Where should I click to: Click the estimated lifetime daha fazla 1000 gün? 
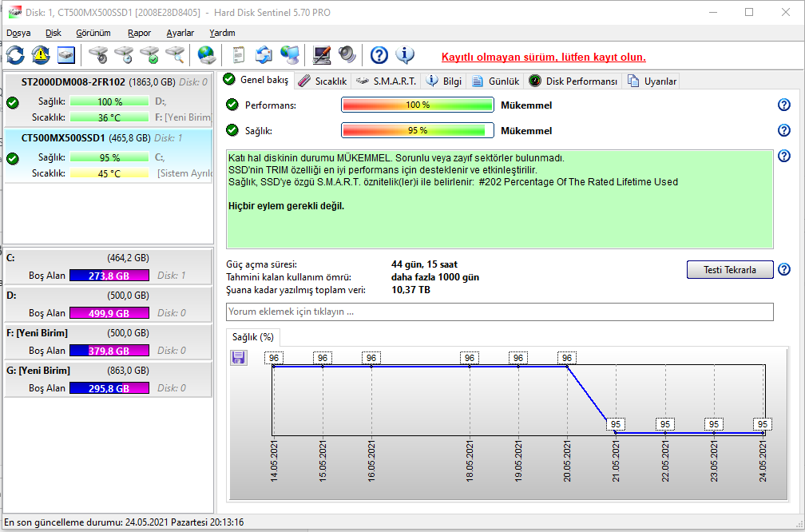click(x=434, y=277)
